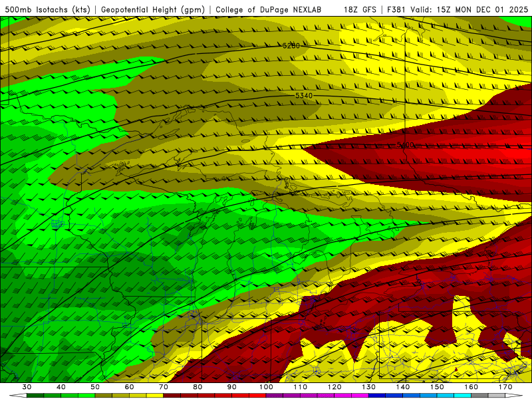Click the colorbar label 90
This screenshot has height=399, width=532.
[x=232, y=387]
